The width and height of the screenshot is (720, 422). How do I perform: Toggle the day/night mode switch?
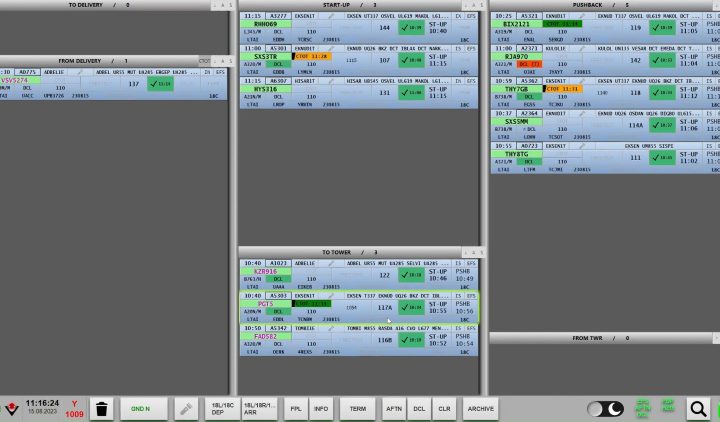coord(605,408)
